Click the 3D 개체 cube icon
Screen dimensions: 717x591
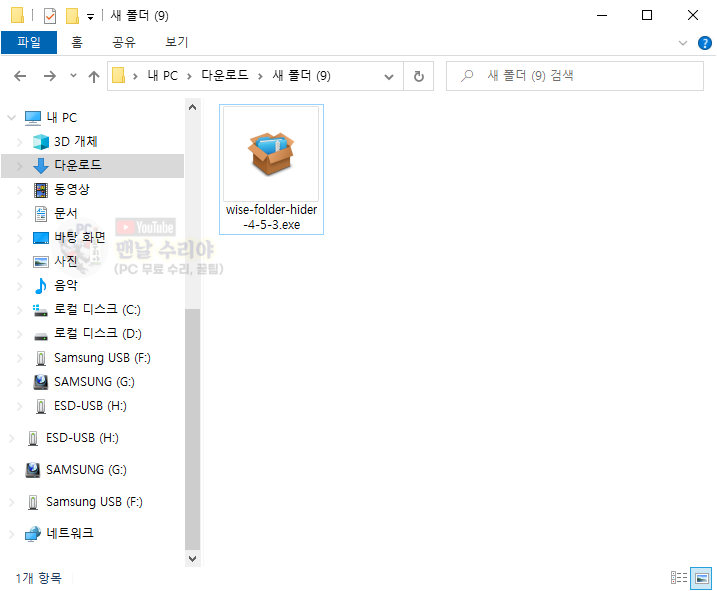point(41,142)
